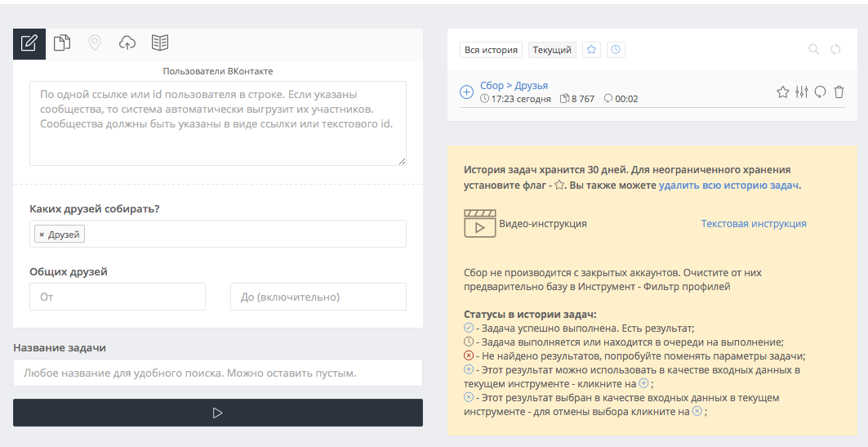The width and height of the screenshot is (868, 447).
Task: Click the cloud upload icon
Action: [127, 44]
